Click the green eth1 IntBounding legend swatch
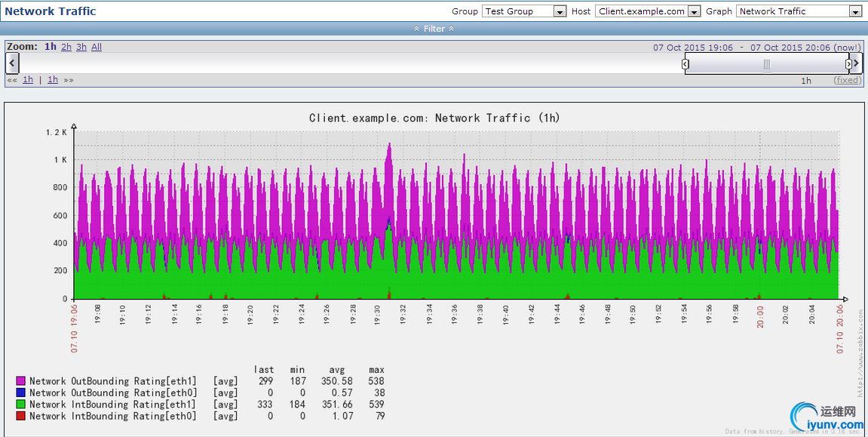The height and width of the screenshot is (437, 868). coord(21,405)
